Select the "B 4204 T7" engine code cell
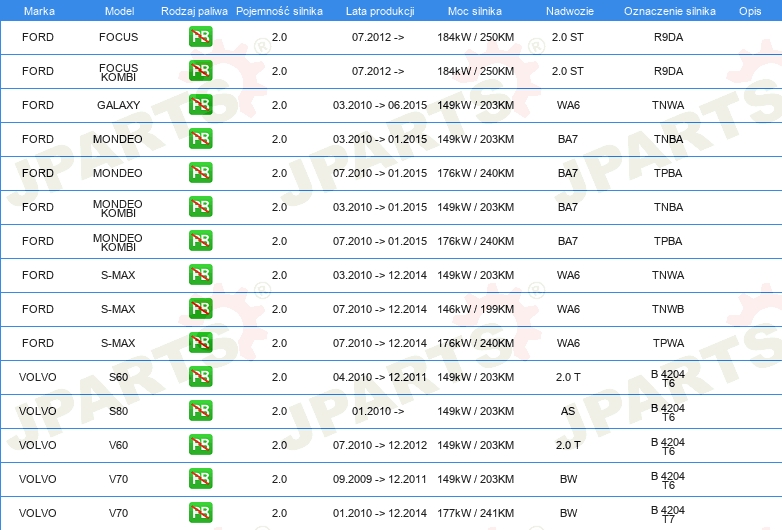 tap(668, 515)
